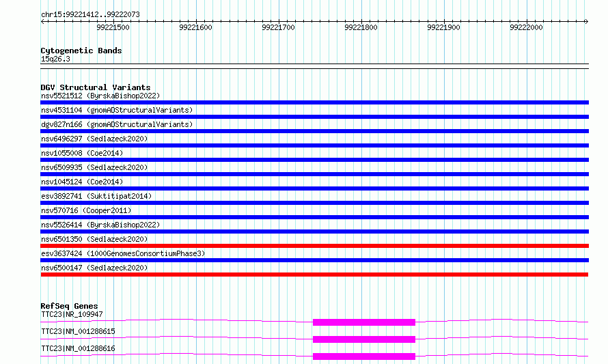The image size is (608, 364).
Task: Click the nsv6496297 (Sedlazeck2020) label
Action: (94, 139)
